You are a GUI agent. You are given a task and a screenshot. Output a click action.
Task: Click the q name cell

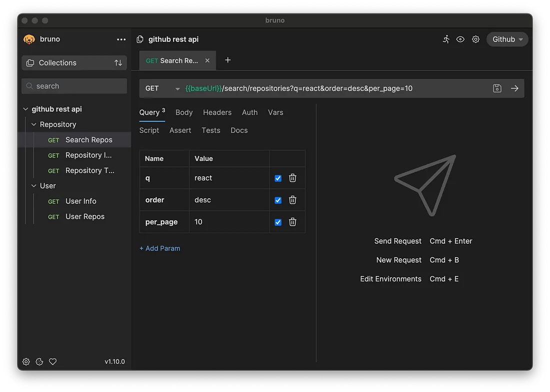(x=164, y=178)
